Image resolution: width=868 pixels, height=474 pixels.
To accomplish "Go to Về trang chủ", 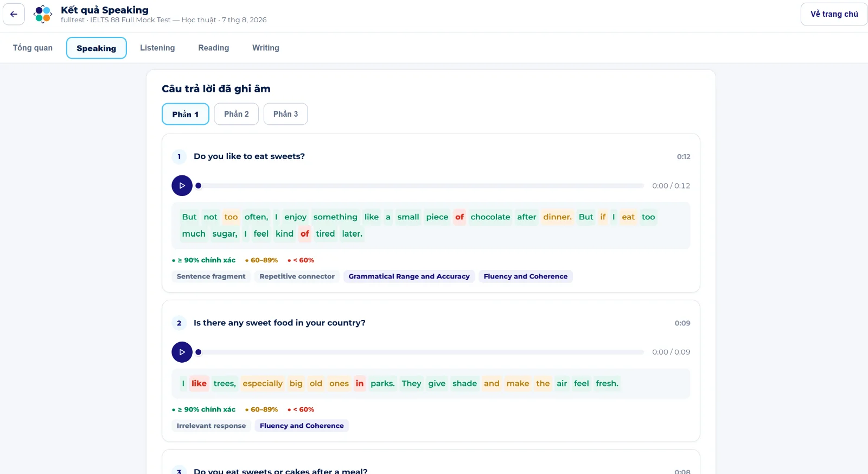I will [834, 14].
